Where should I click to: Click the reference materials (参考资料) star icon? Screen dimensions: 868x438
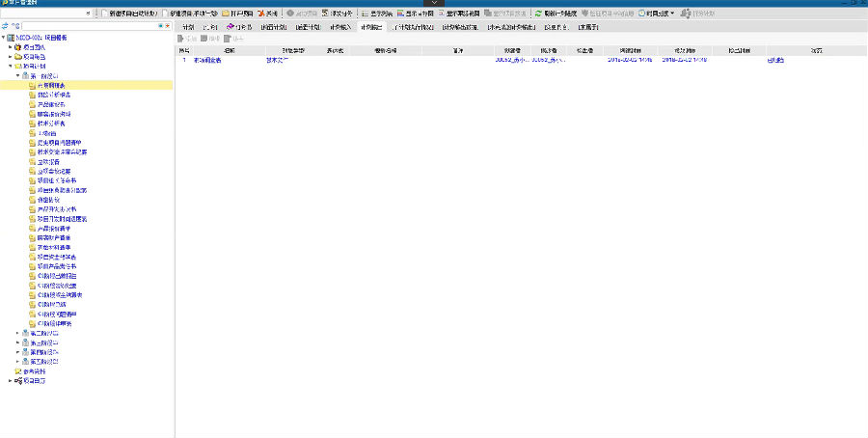pos(17,371)
